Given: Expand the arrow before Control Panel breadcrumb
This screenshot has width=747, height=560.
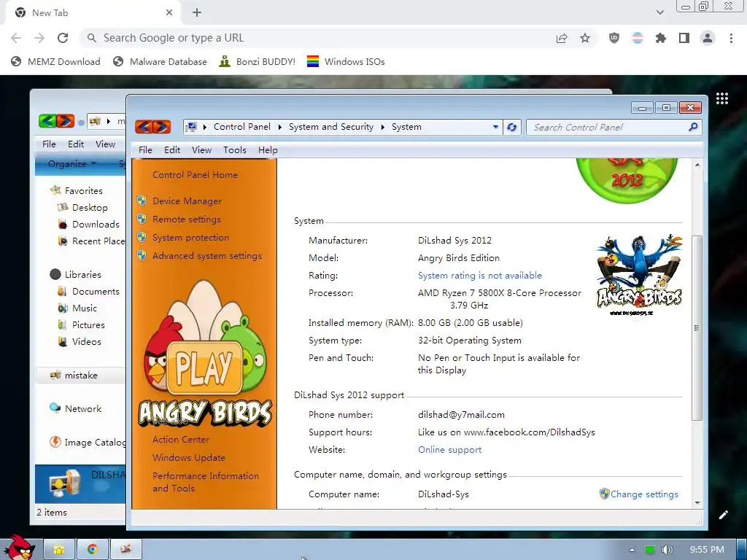Looking at the screenshot, I should coord(205,127).
